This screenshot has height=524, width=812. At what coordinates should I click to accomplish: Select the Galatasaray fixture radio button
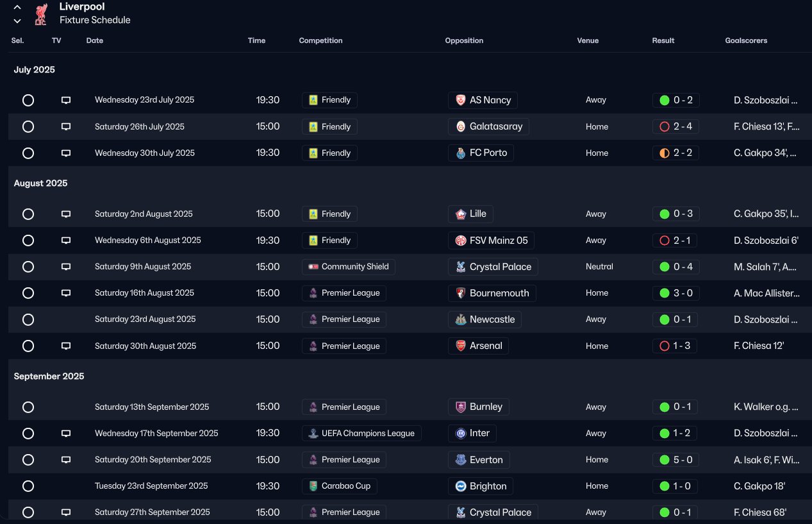coord(28,126)
